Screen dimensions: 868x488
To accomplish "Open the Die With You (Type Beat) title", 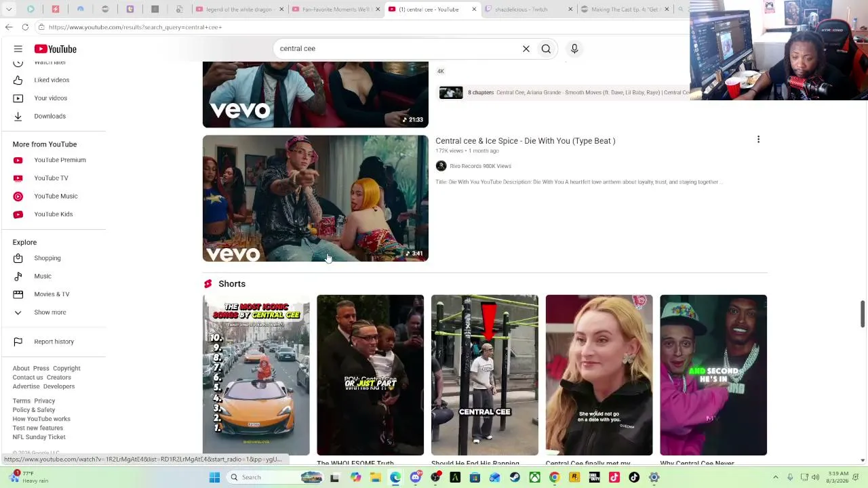I will (525, 141).
